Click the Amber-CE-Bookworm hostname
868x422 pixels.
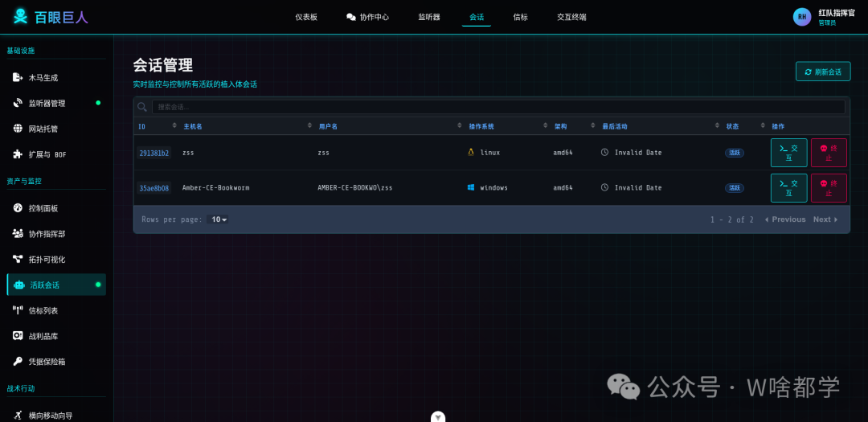[x=216, y=188]
